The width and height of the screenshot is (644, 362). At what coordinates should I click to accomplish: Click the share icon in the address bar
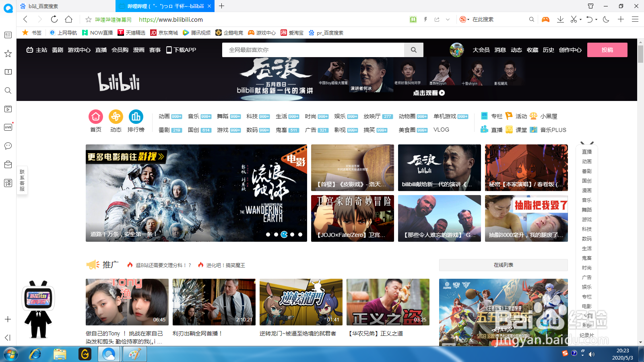click(437, 19)
